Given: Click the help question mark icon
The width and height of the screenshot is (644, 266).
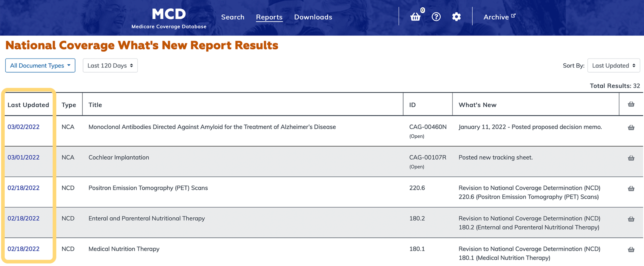Looking at the screenshot, I should [x=436, y=17].
